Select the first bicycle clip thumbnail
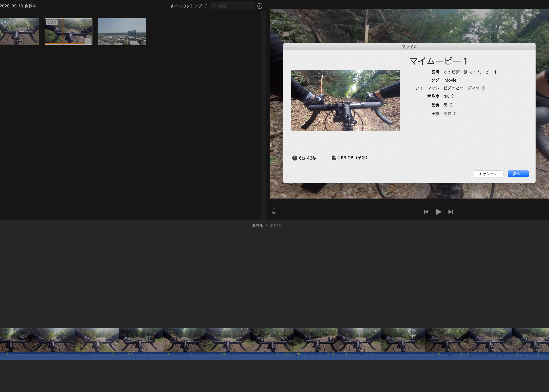This screenshot has height=392, width=549. click(19, 31)
